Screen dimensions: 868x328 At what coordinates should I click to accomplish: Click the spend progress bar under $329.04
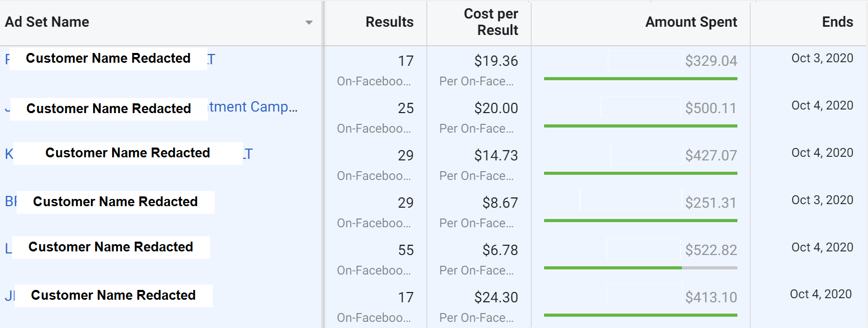click(x=640, y=79)
